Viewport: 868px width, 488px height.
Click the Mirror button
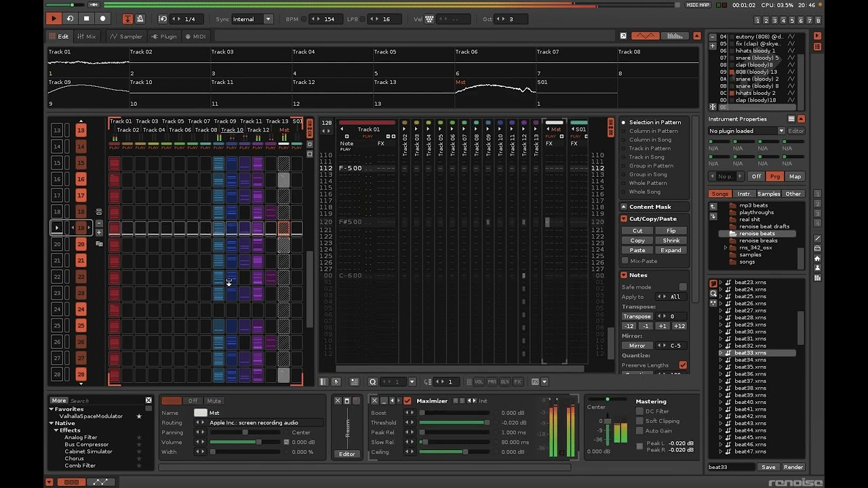(637, 346)
